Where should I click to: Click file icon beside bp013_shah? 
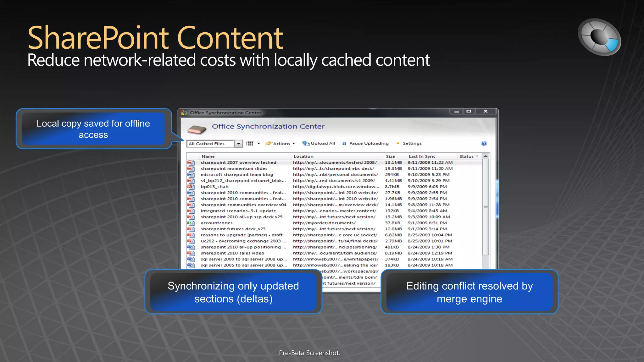coord(191,187)
